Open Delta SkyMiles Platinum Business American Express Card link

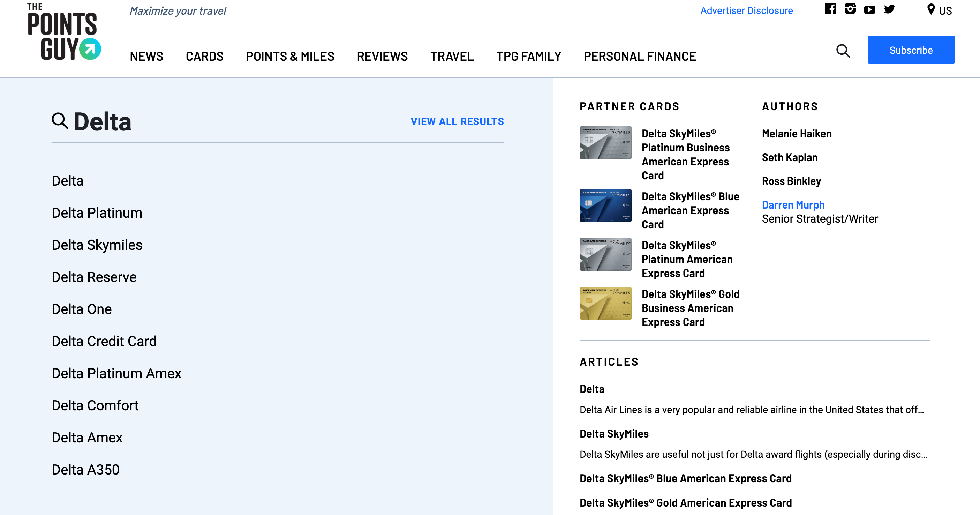(x=686, y=155)
